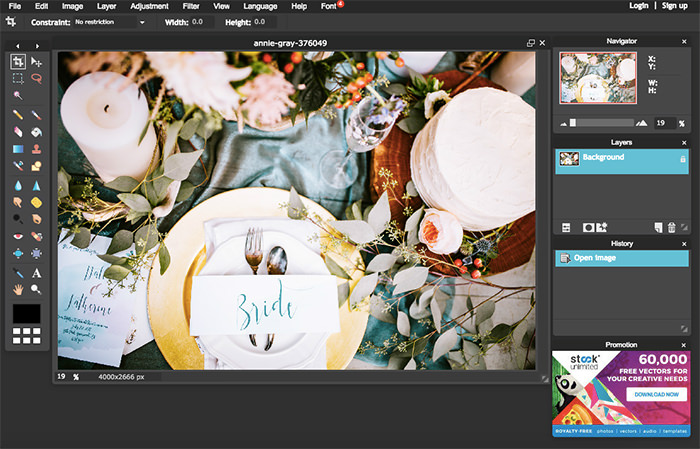
Task: Open the Adjustment menu
Action: (148, 6)
